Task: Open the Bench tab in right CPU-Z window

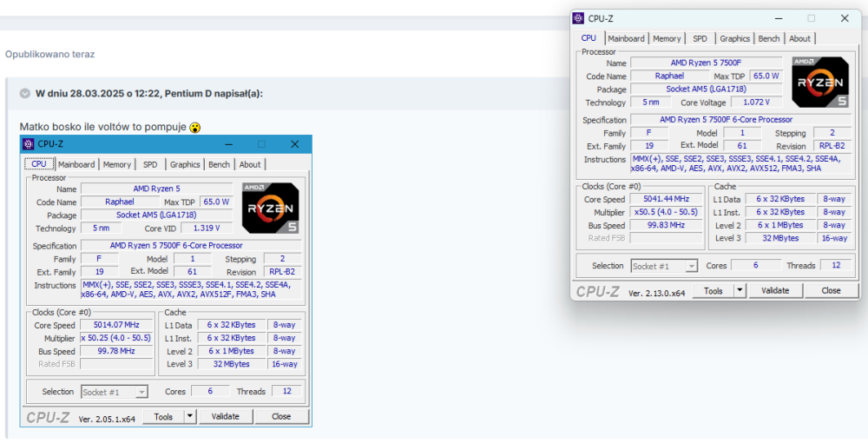Action: (x=769, y=38)
